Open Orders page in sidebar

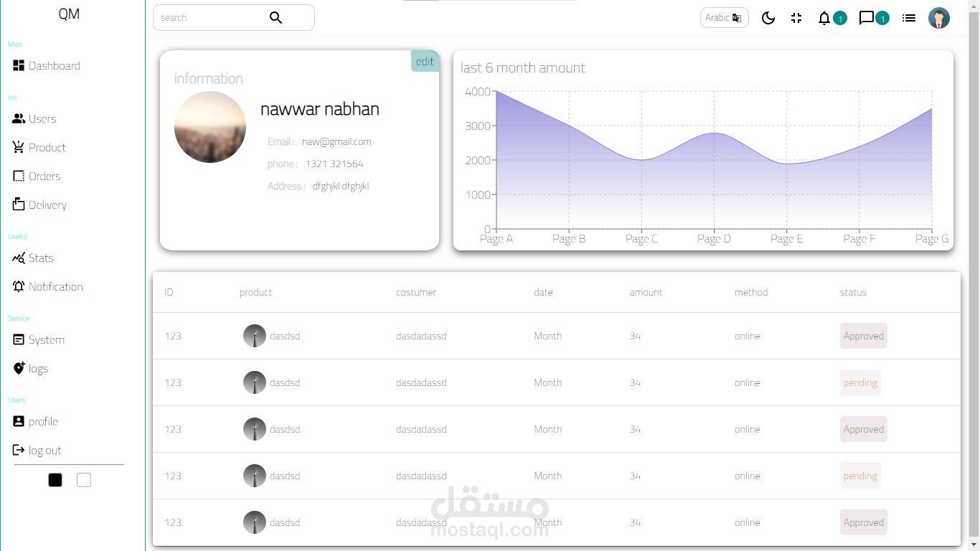[x=37, y=176]
